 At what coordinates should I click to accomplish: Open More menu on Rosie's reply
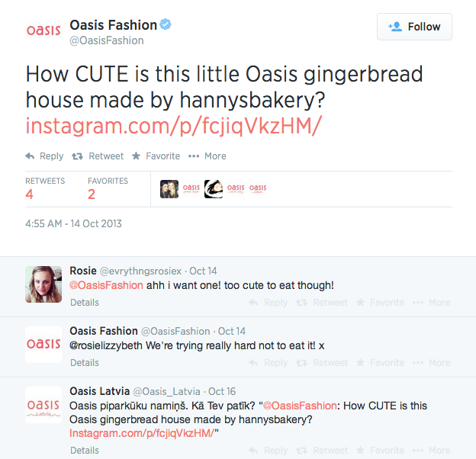(432, 303)
